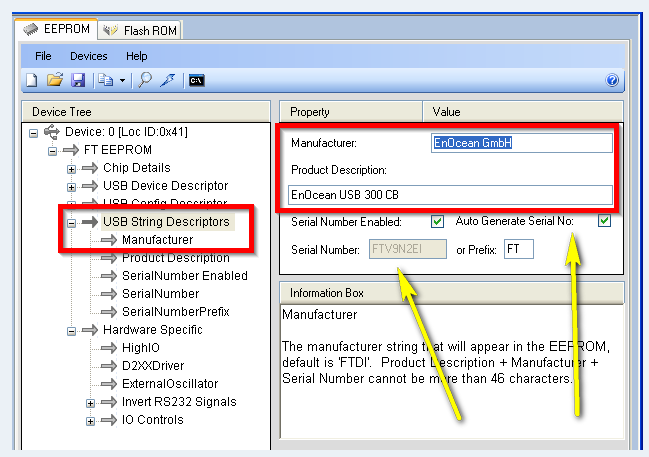Select Device: 0 [Loc ID:0x41] in tree
The height and width of the screenshot is (457, 649).
tap(126, 132)
